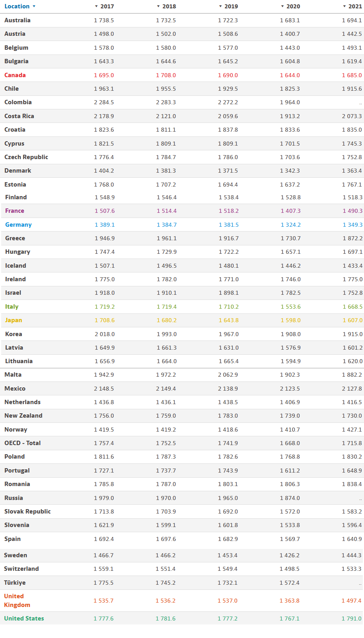Click sort arrow next to Location header

pyautogui.click(x=34, y=6)
